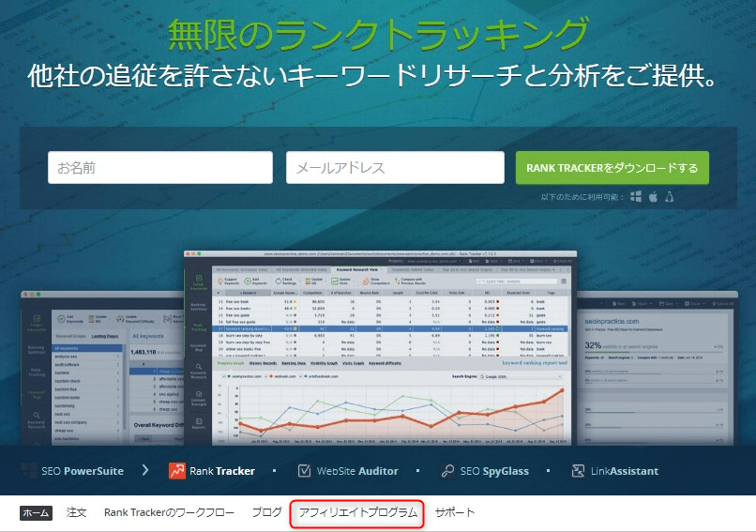This screenshot has width=756, height=532.
Task: Open Rank Trackerのワークフロー menu item
Action: point(169,512)
